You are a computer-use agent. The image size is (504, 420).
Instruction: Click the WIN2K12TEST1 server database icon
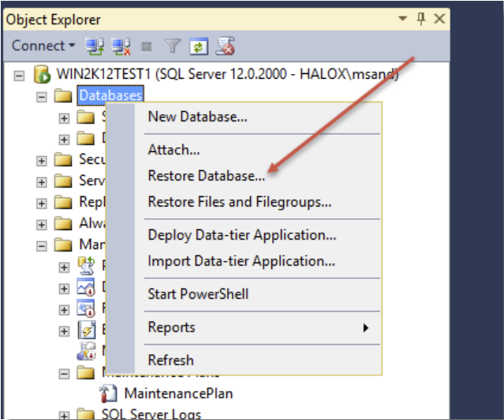click(42, 75)
